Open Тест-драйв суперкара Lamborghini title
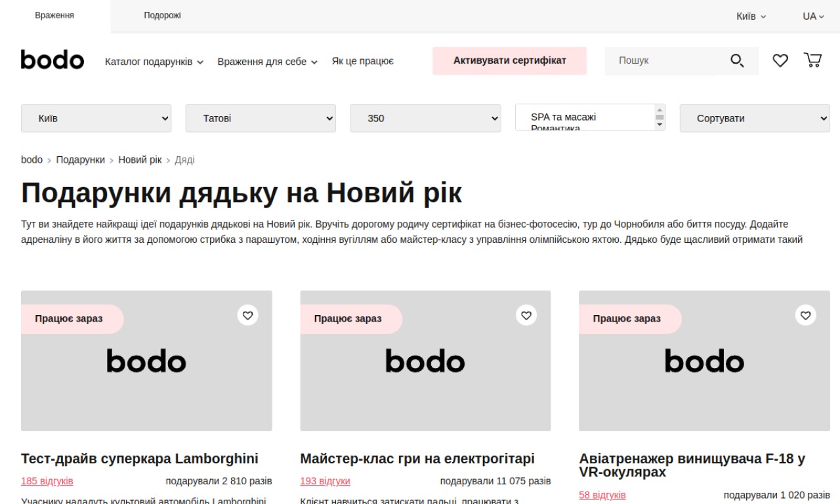 pos(140,459)
